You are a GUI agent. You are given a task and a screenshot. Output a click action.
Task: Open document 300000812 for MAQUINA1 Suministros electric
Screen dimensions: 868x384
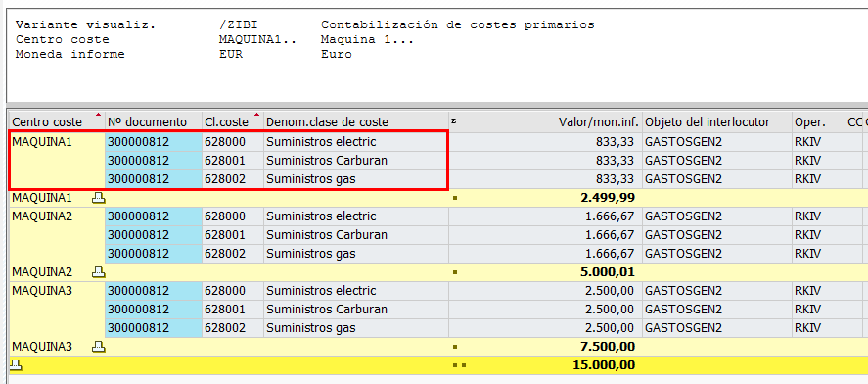138,142
